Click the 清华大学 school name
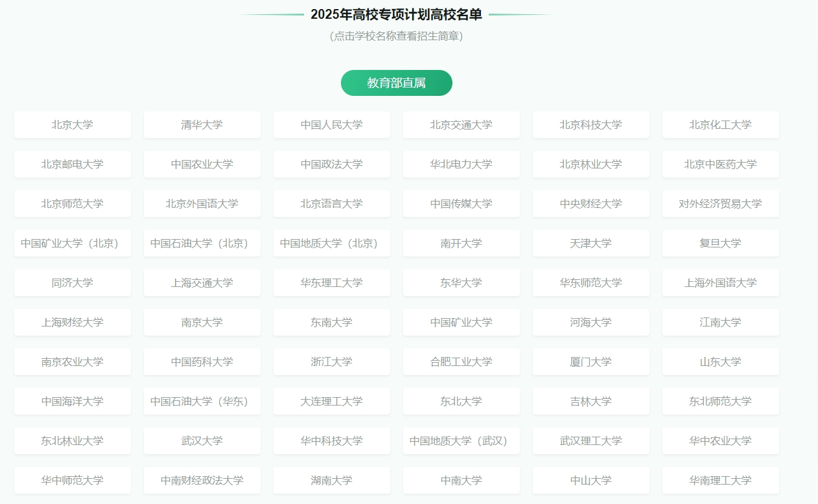The width and height of the screenshot is (818, 504). [x=202, y=124]
